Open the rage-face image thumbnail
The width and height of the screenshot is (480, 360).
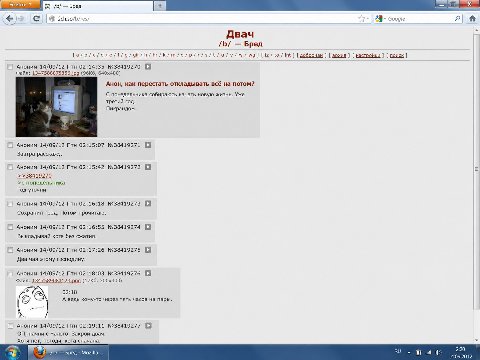tap(32, 302)
